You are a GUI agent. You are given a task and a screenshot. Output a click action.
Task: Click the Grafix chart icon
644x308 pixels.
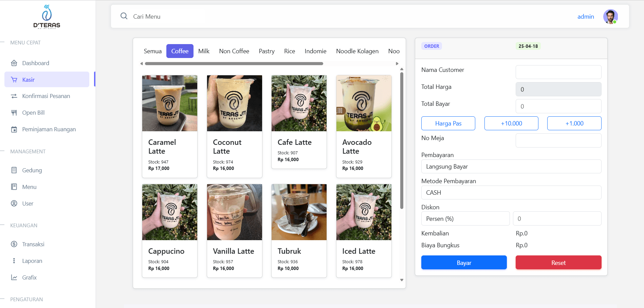click(x=14, y=277)
